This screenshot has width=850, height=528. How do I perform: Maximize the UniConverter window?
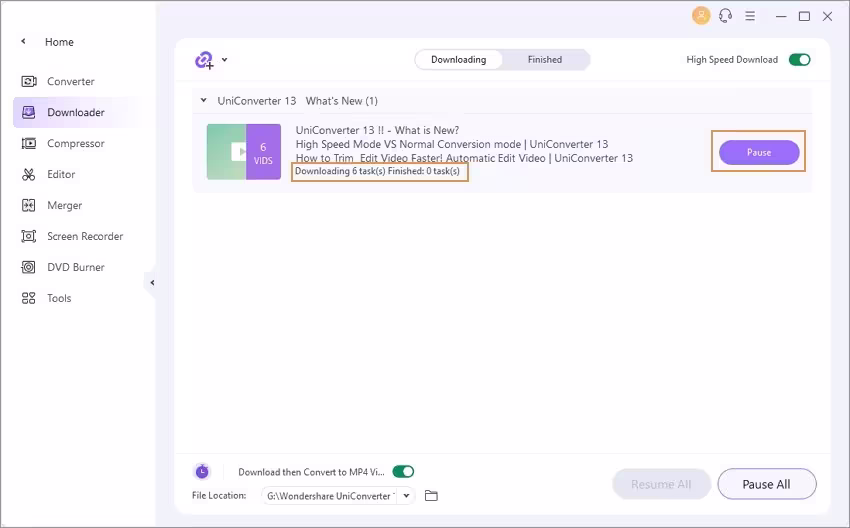tap(804, 16)
